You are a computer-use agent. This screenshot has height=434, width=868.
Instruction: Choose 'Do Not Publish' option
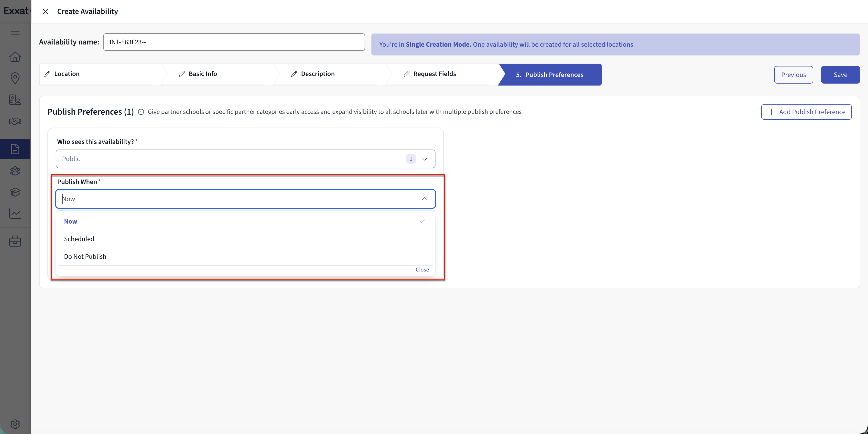(x=85, y=256)
